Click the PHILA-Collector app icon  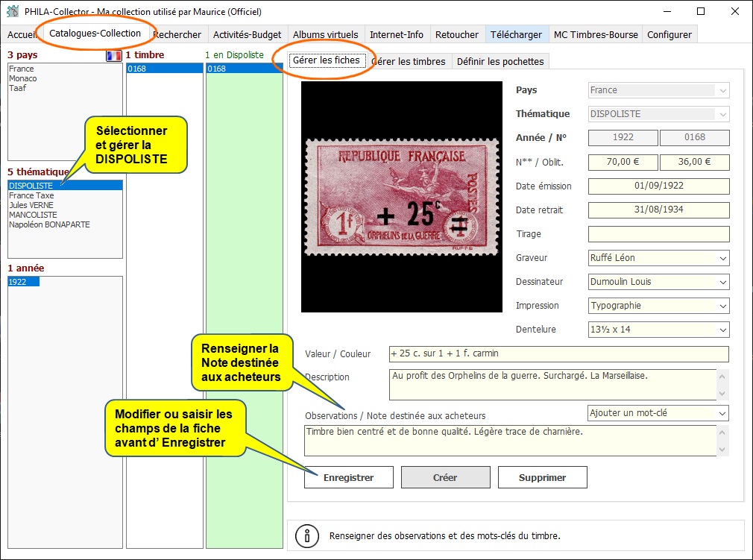tap(13, 11)
